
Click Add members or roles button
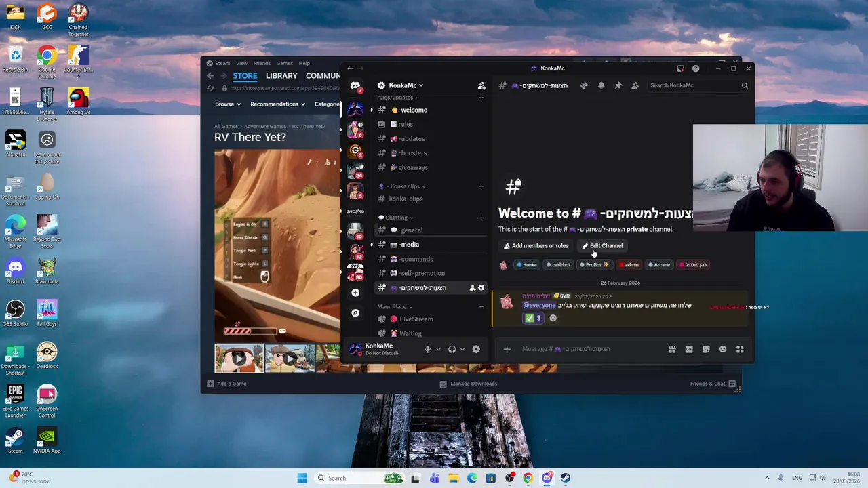(x=536, y=246)
